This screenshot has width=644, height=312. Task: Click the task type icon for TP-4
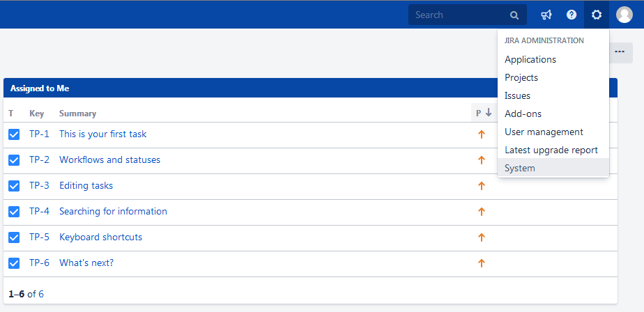pos(14,212)
